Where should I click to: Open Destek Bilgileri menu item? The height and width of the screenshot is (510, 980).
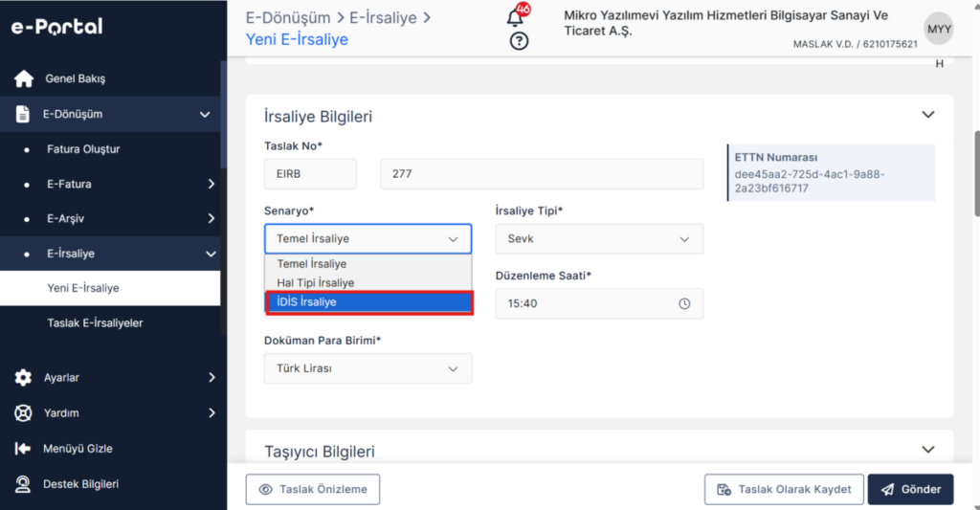tap(80, 484)
